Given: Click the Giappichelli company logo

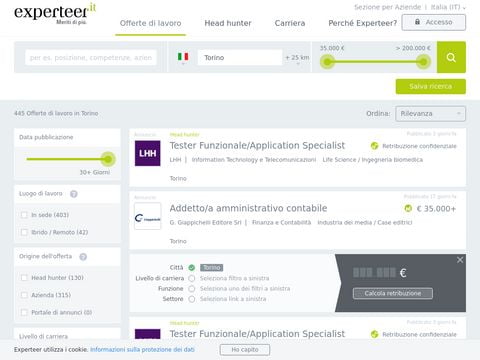Looking at the screenshot, I should (x=147, y=216).
